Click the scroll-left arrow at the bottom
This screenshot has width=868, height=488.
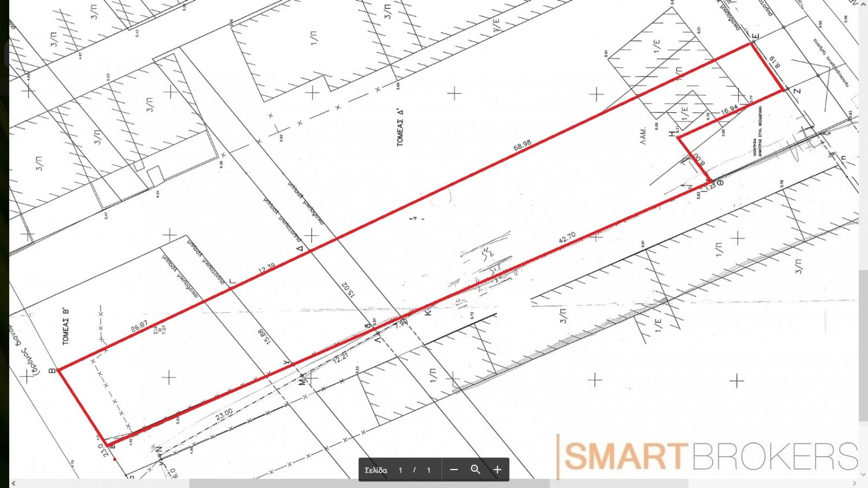13,483
